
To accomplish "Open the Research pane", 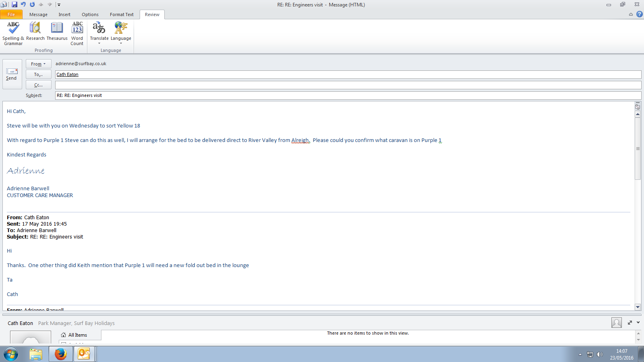I will tap(35, 32).
